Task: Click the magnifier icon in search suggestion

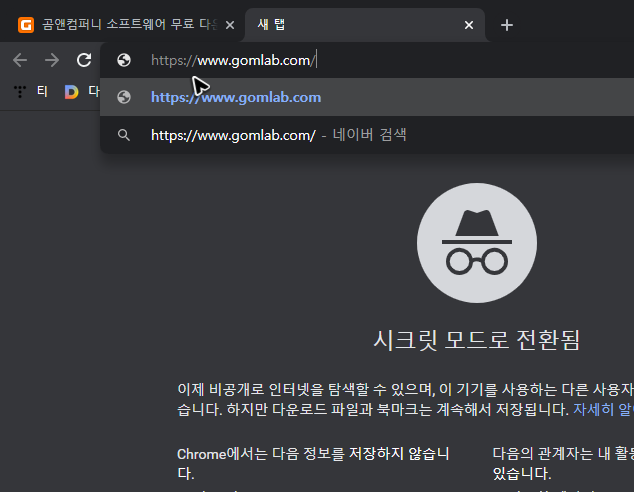Action: tap(124, 135)
